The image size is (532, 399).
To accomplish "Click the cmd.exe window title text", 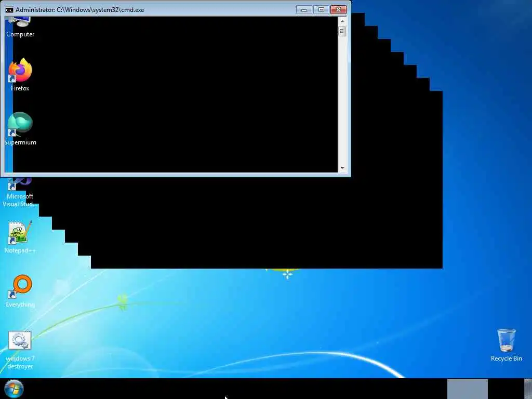I will coord(79,10).
